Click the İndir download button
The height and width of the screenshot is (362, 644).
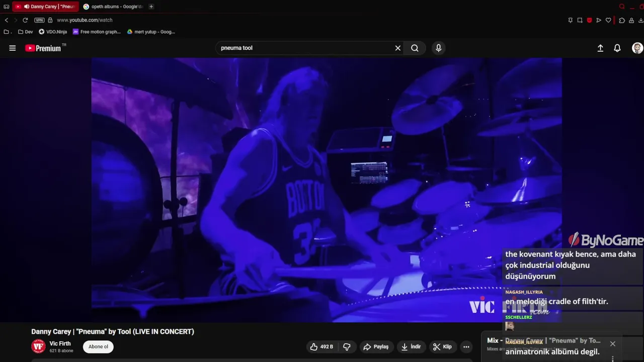pyautogui.click(x=411, y=347)
